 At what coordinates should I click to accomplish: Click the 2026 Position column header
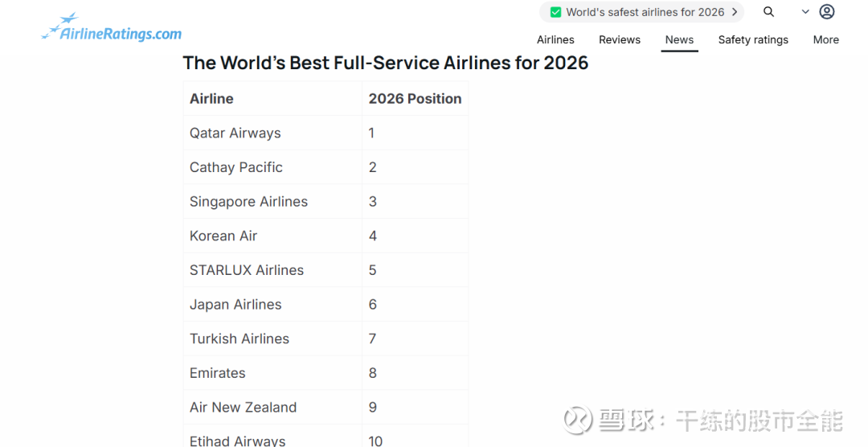point(415,99)
